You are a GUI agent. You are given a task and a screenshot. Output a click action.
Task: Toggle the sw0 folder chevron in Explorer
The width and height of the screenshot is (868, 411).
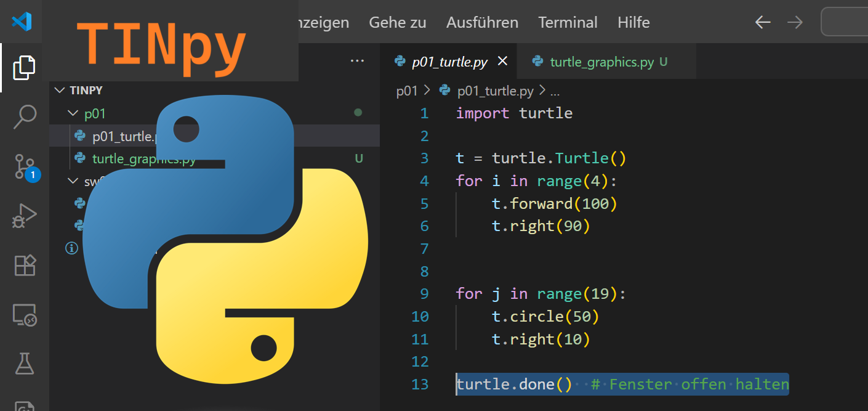tap(73, 181)
